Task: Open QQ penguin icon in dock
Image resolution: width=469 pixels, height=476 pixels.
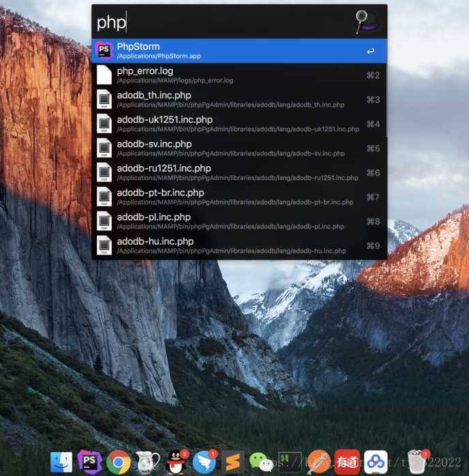Action: [177, 462]
